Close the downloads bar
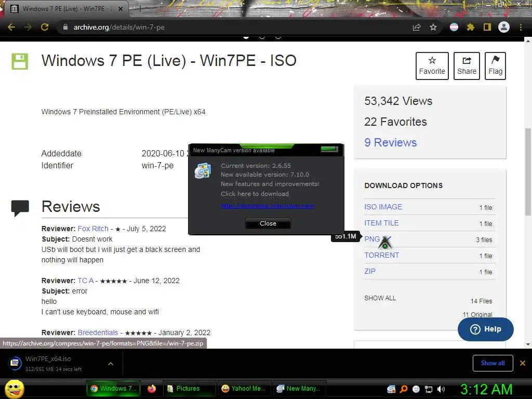Screen dimensions: 532x399 tap(523, 363)
